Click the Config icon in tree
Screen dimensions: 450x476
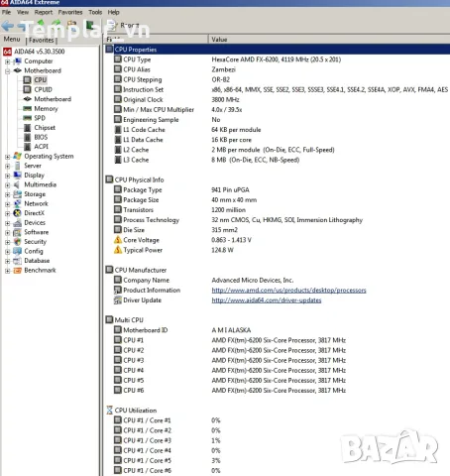click(x=17, y=251)
